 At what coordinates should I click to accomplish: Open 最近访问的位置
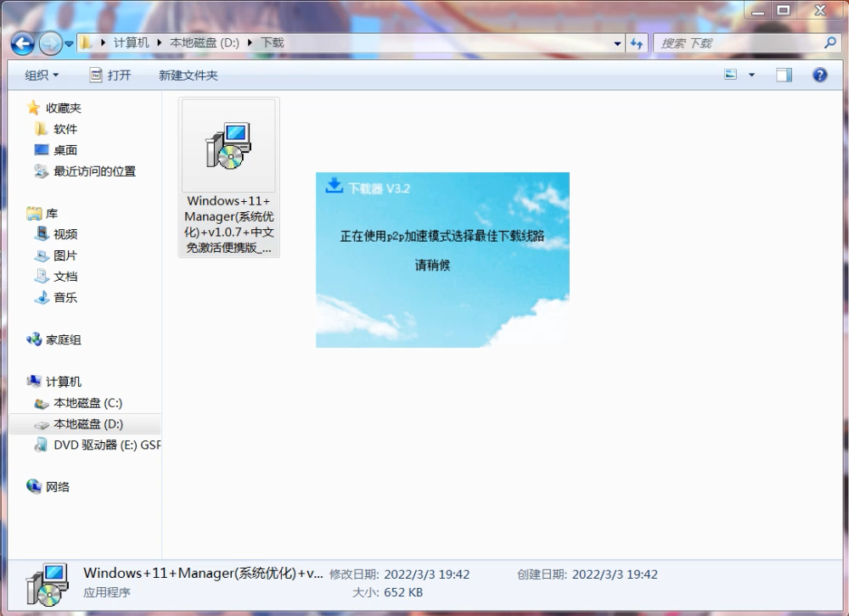point(95,171)
